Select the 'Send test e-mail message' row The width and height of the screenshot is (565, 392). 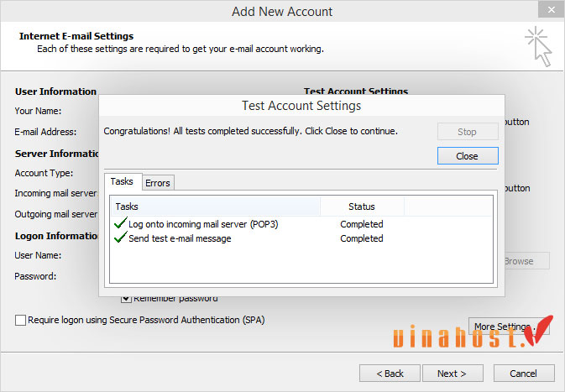(x=248, y=238)
